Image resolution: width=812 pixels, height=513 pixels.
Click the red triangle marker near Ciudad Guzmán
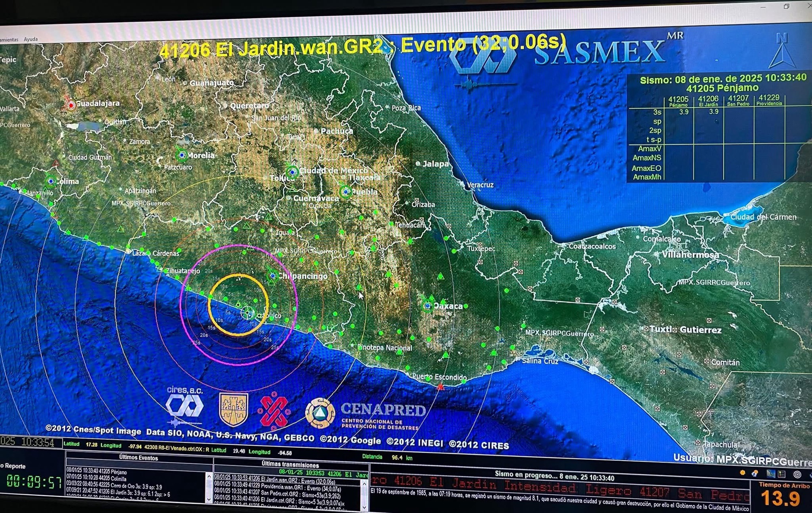click(56, 163)
